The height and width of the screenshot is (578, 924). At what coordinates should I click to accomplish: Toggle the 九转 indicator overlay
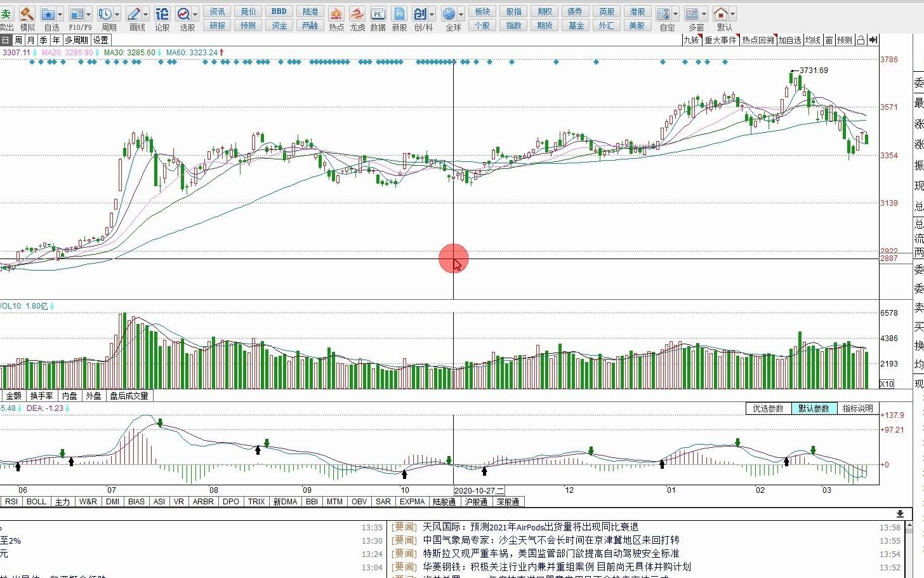pyautogui.click(x=691, y=40)
